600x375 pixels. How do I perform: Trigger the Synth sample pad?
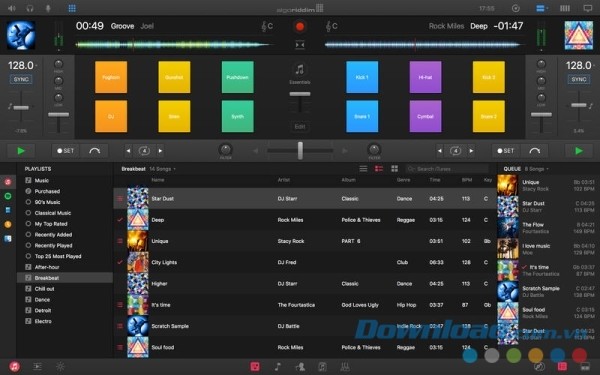click(238, 116)
